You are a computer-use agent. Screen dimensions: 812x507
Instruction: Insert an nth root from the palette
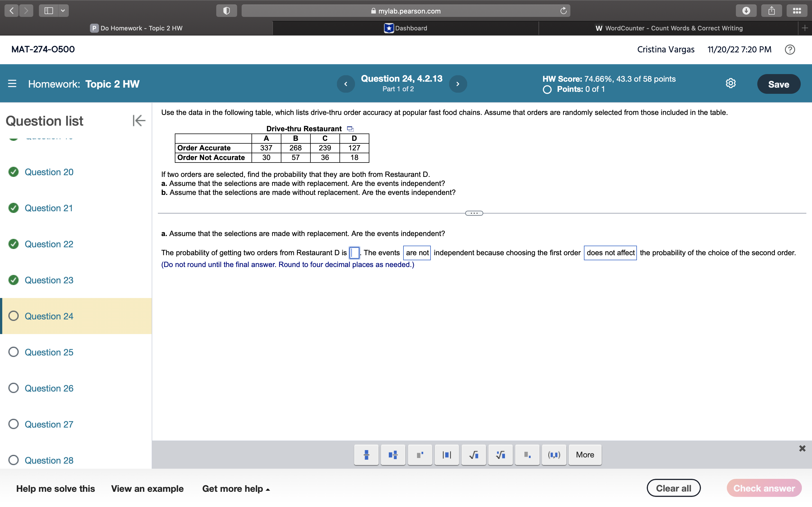(500, 455)
